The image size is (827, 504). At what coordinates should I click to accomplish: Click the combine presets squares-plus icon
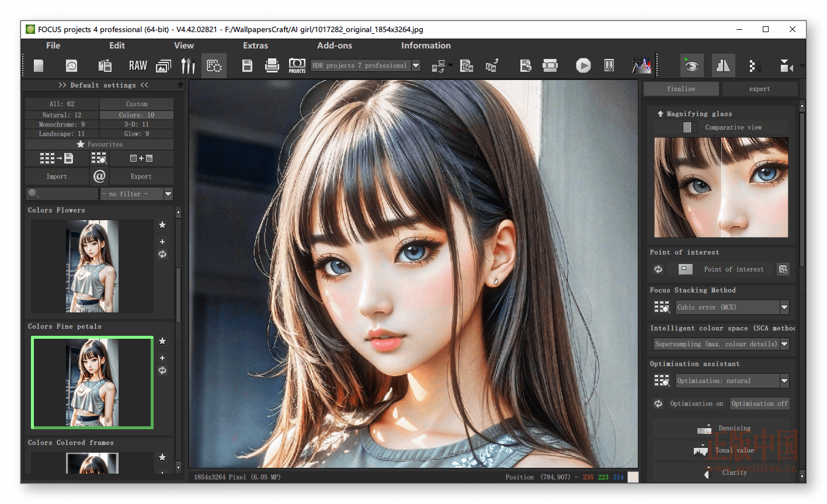pos(141,158)
